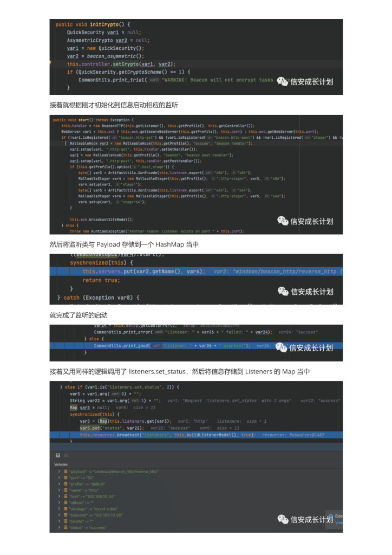Expand the "port" variable row

[59, 478]
